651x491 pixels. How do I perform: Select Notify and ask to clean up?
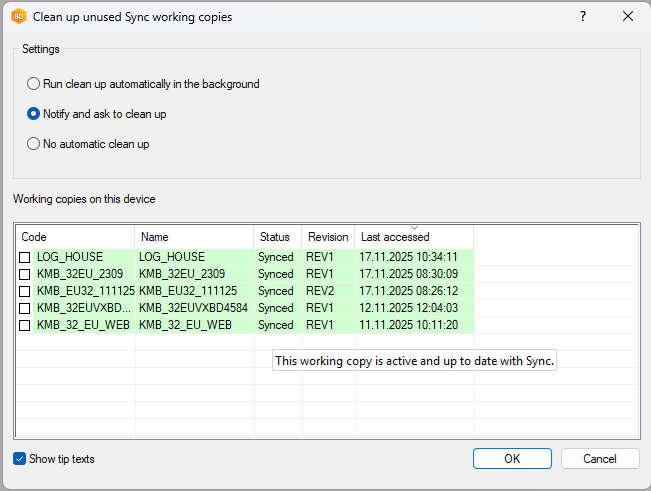click(x=34, y=114)
